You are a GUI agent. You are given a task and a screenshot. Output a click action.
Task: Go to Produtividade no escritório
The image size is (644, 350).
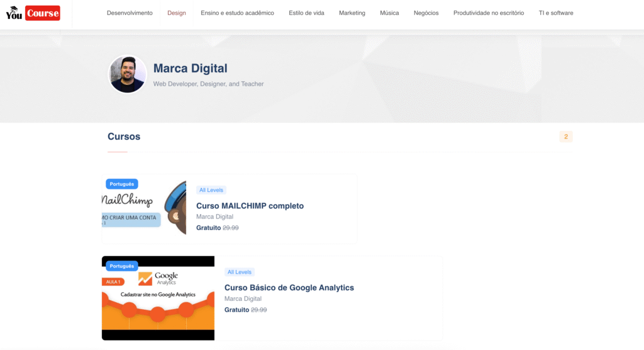tap(489, 13)
